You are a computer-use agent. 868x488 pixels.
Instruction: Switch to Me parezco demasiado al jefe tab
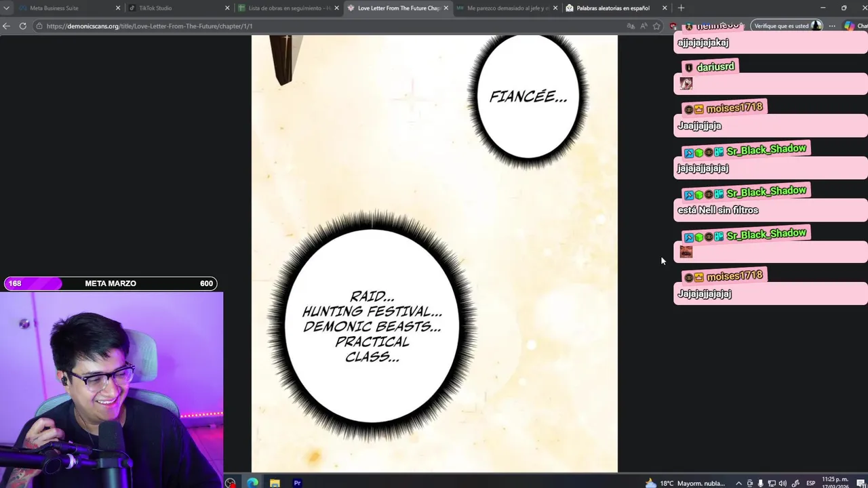[506, 8]
